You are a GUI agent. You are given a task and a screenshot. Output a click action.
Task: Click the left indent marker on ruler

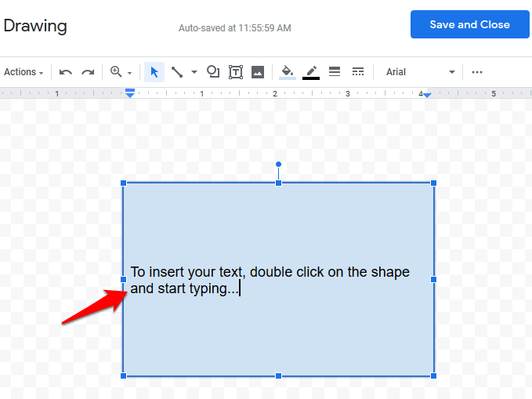coord(130,93)
